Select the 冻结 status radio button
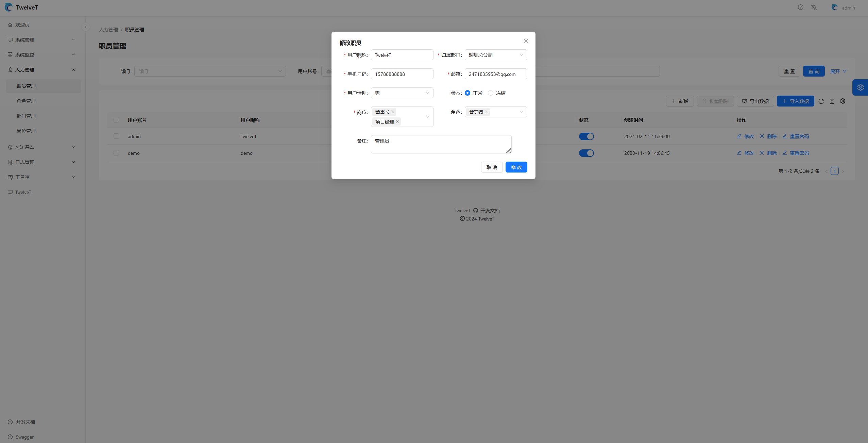 [x=491, y=93]
